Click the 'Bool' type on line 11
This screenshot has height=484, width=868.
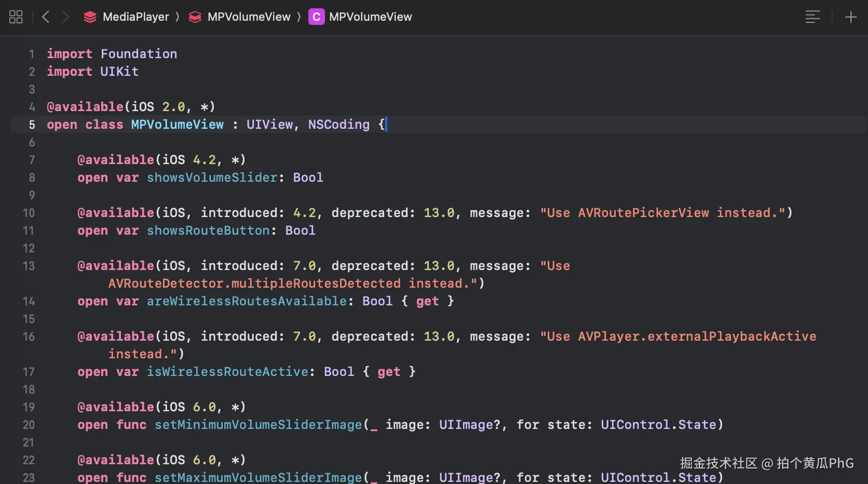pos(300,231)
